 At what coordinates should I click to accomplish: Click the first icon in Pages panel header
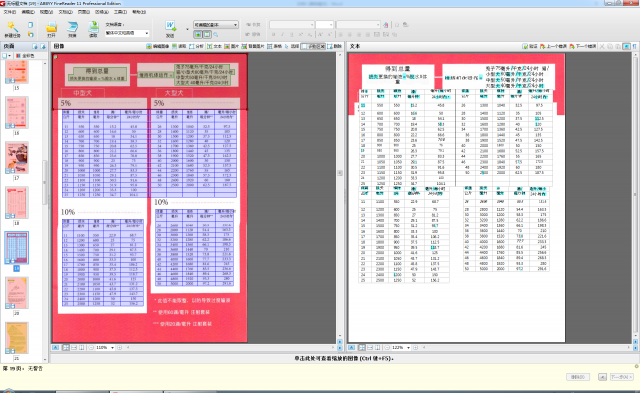click(x=35, y=47)
